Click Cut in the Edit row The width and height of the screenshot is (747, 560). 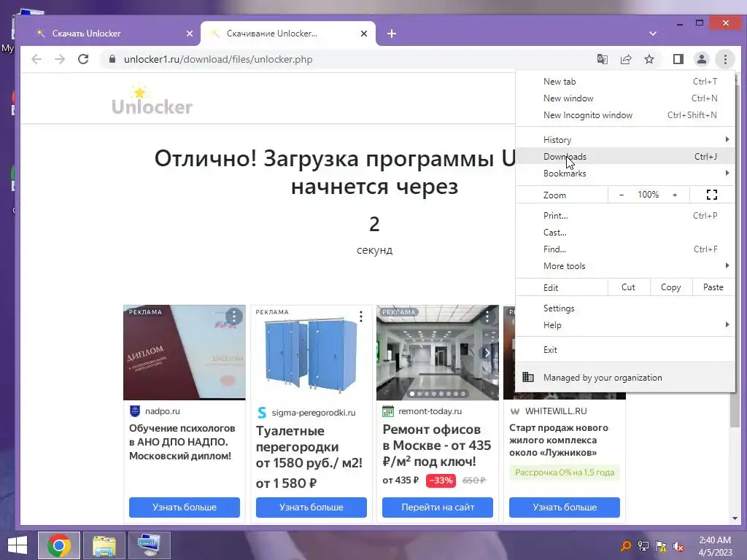click(628, 287)
